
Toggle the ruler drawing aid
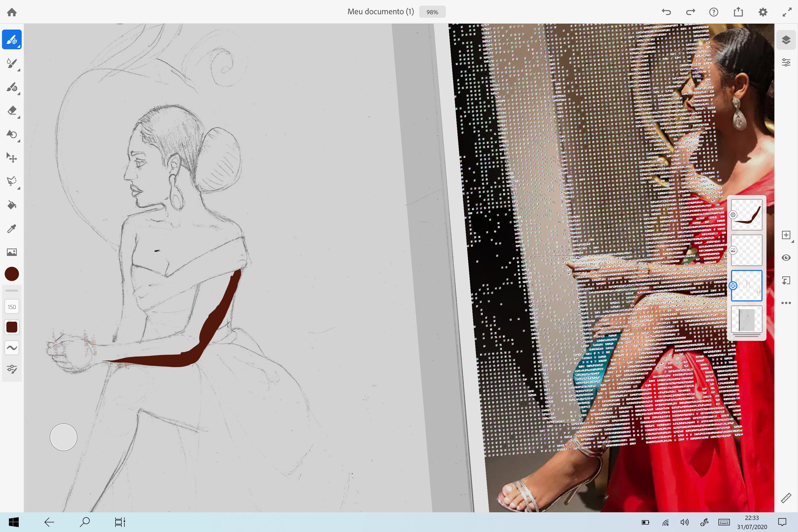[x=786, y=498]
